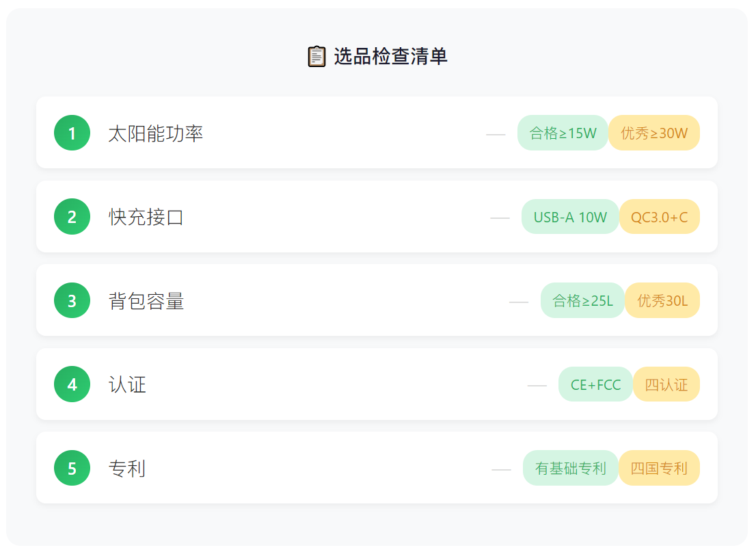Open the 太阳能功率 checklist item
The height and width of the screenshot is (552, 756).
click(x=377, y=133)
